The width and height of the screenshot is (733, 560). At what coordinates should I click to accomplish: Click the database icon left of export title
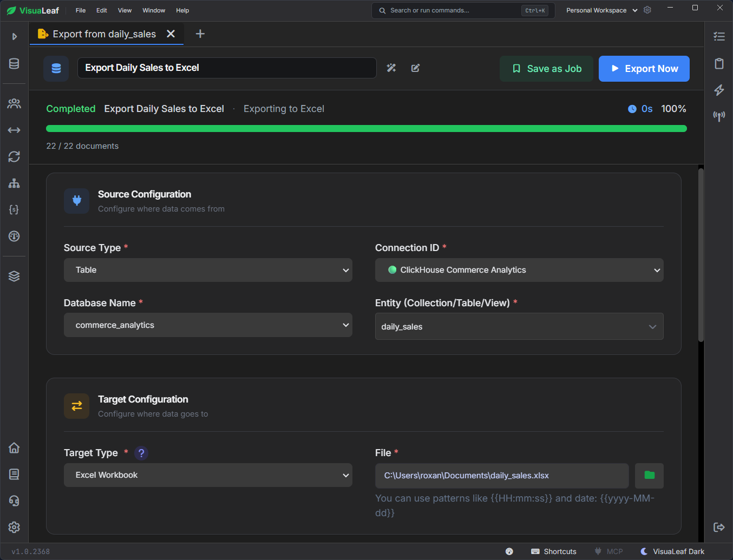pyautogui.click(x=56, y=68)
